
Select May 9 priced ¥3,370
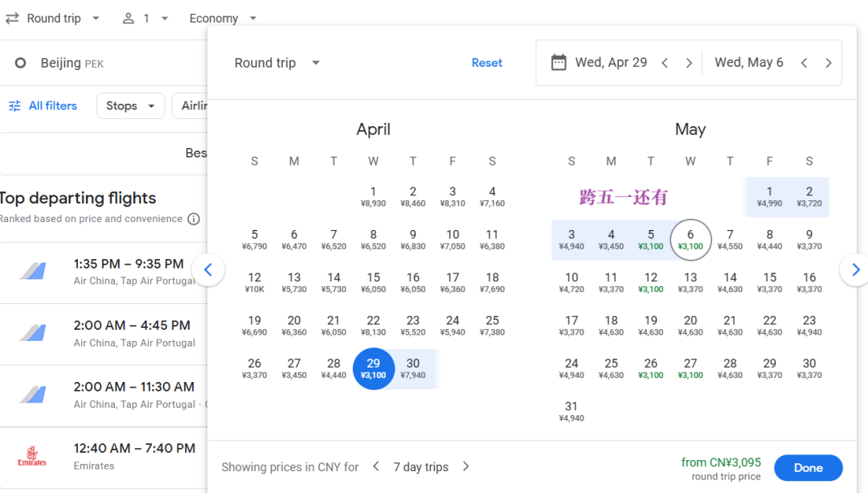pos(809,240)
